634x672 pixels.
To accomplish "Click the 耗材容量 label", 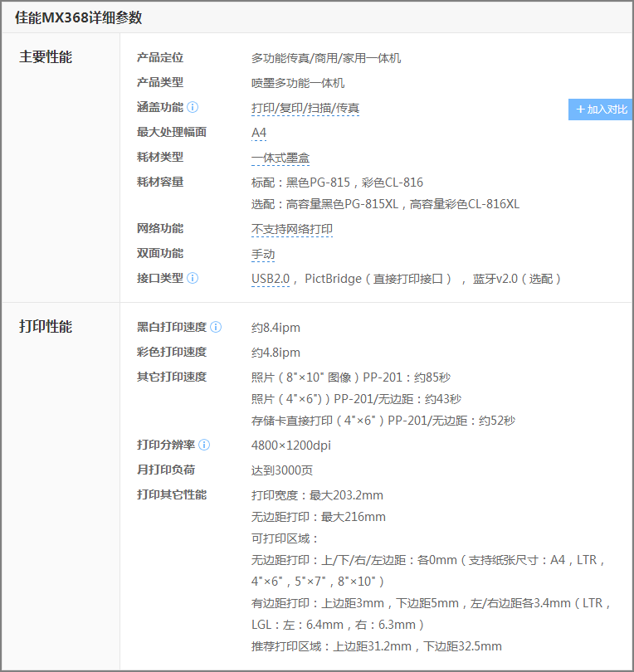I will tap(160, 182).
